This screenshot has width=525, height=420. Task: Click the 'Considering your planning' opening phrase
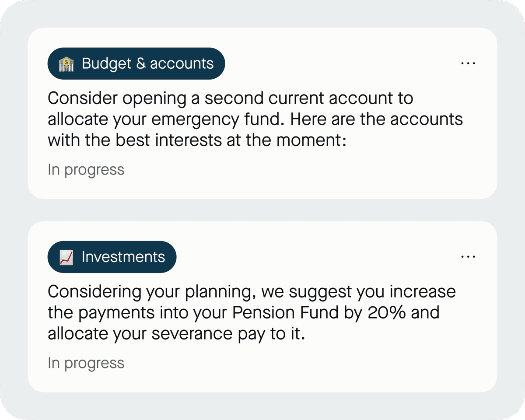tap(151, 292)
